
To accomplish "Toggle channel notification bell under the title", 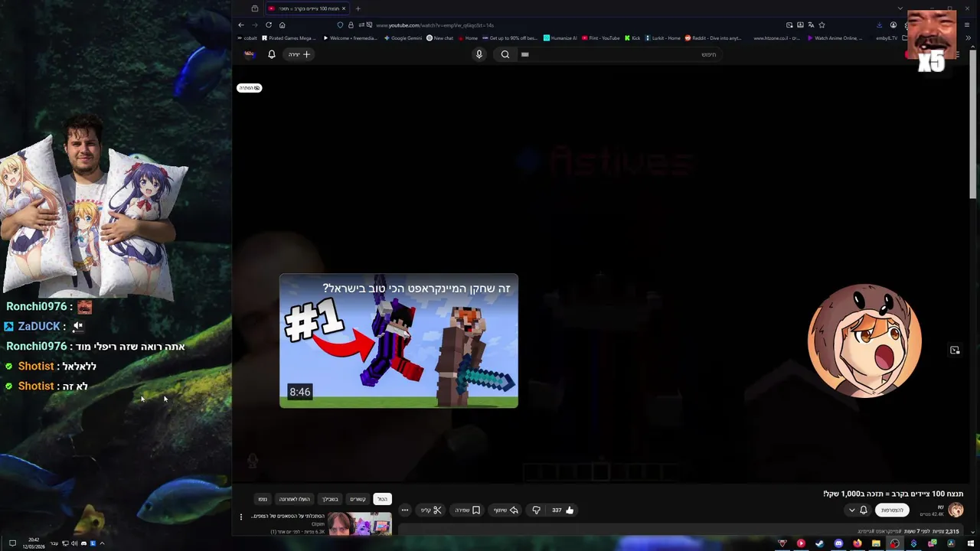I will [x=863, y=510].
